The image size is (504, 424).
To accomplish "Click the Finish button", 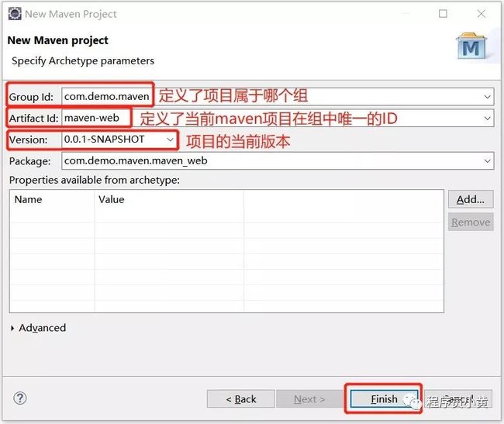I will [384, 399].
